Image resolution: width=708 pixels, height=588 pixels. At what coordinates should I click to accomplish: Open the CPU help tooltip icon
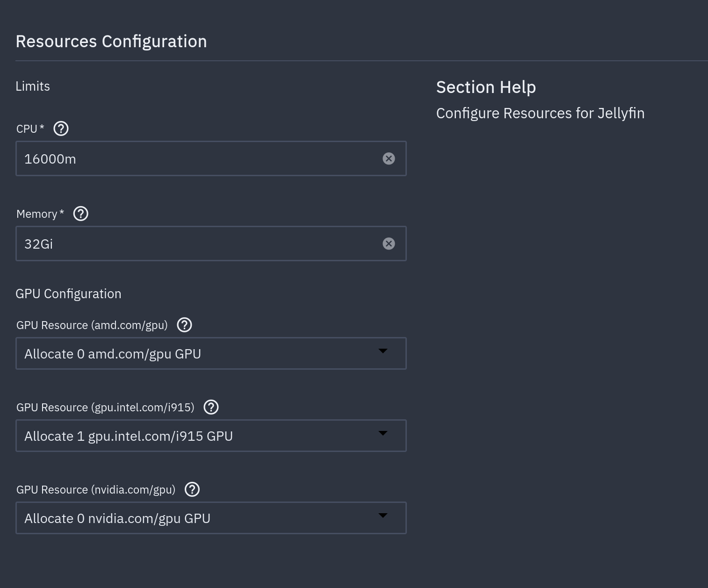click(61, 129)
